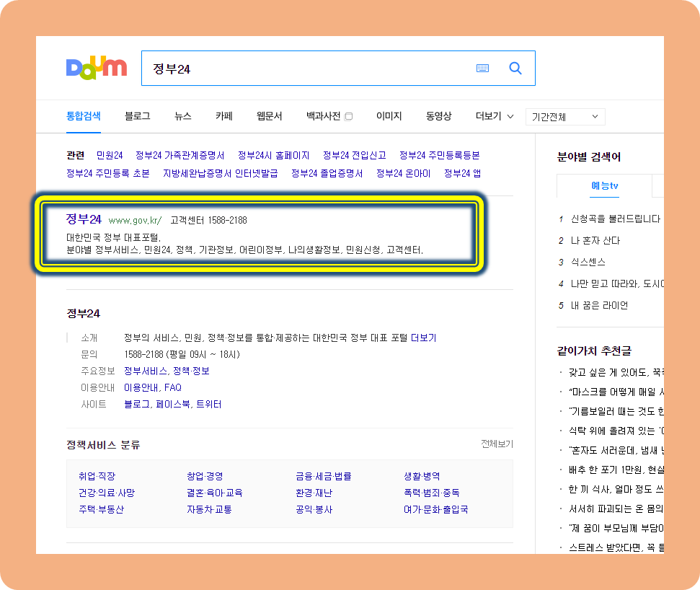Open the 정책·정보 link in 주요정보
The width and height of the screenshot is (700, 590).
pyautogui.click(x=191, y=371)
